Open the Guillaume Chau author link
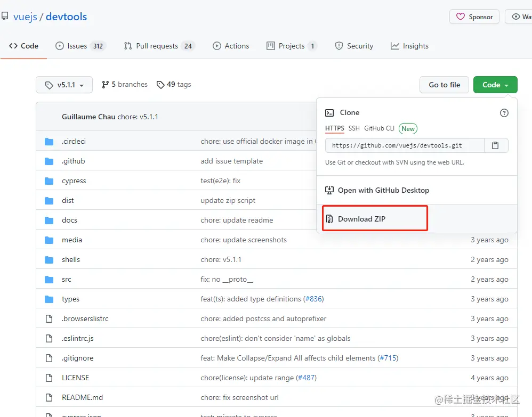The width and height of the screenshot is (532, 417). click(88, 117)
